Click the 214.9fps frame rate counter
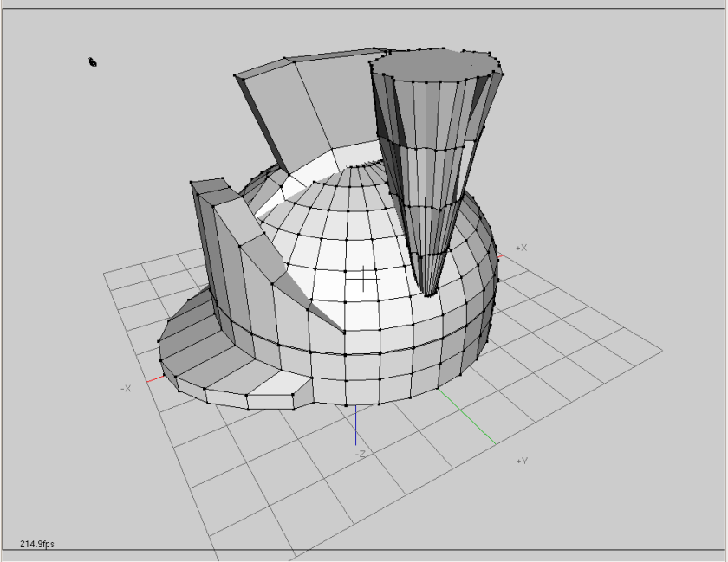The width and height of the screenshot is (728, 562). tap(36, 546)
